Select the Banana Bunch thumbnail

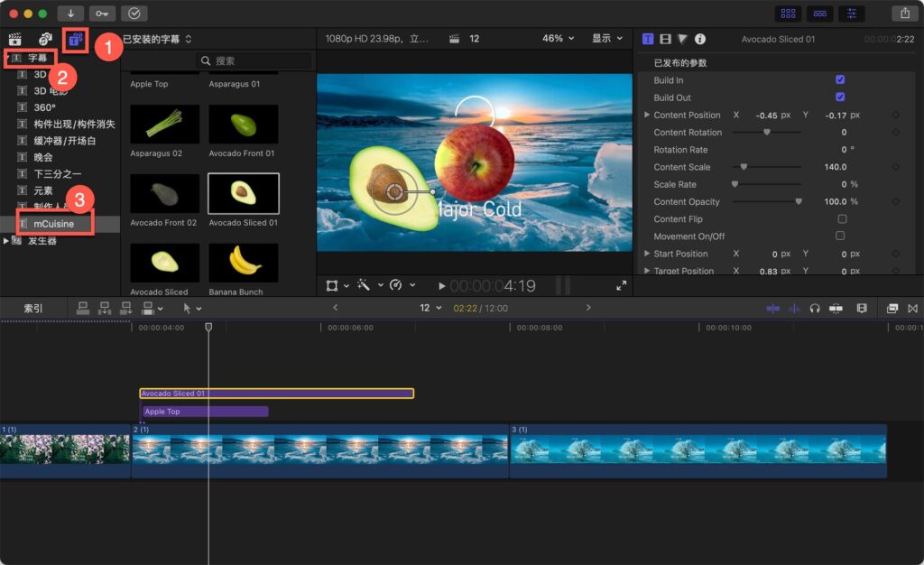coord(243,263)
